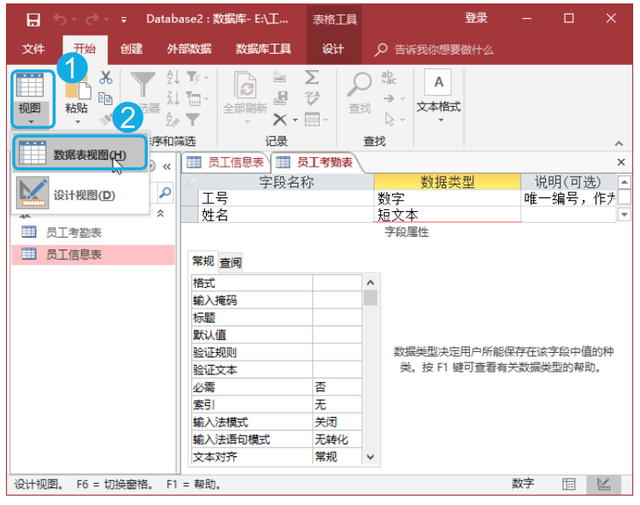Click the Totals sigma icon
The height and width of the screenshot is (505, 640).
pyautogui.click(x=312, y=77)
